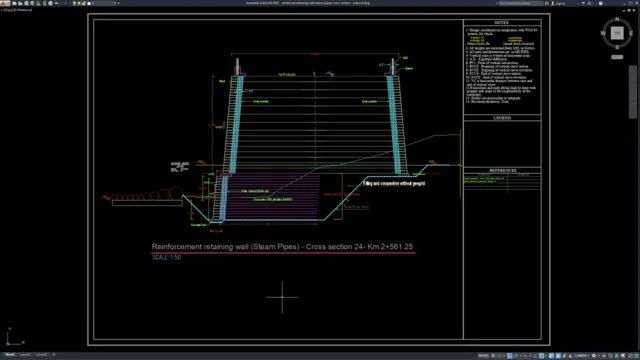Open the AutoCAD application menu button

tap(5, 3)
